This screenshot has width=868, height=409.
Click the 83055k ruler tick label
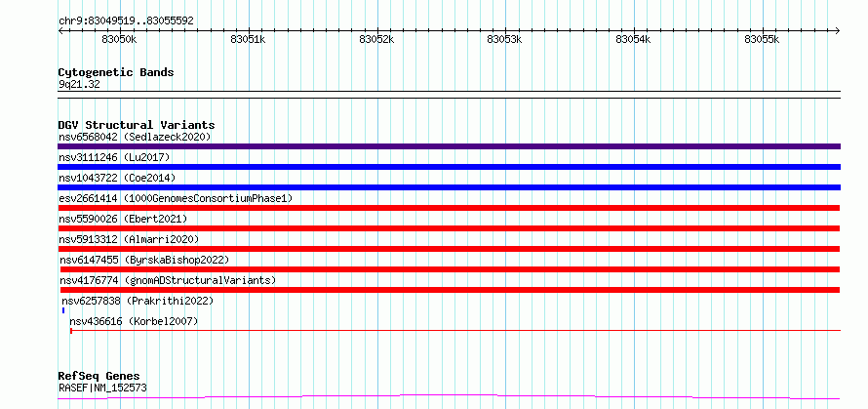coord(763,40)
